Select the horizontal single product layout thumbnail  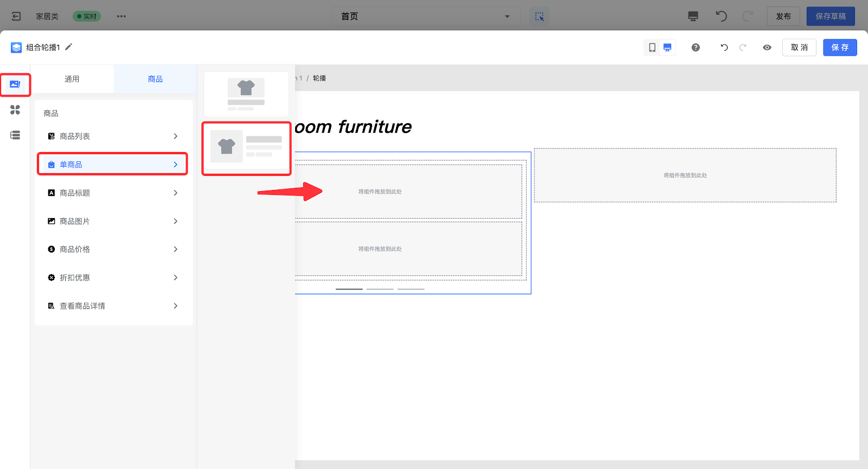click(x=246, y=148)
